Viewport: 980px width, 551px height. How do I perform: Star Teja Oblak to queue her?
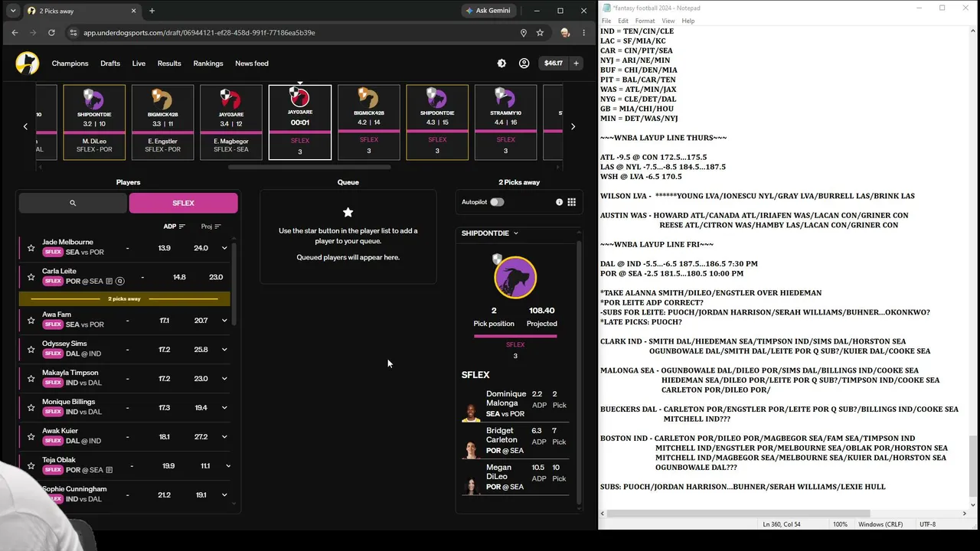(31, 466)
